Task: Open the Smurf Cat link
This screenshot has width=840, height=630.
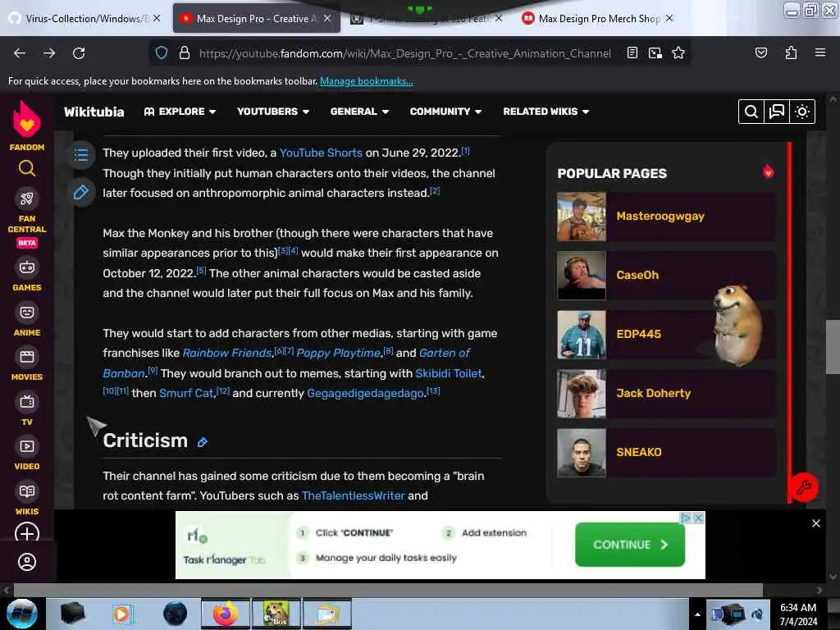Action: (186, 393)
